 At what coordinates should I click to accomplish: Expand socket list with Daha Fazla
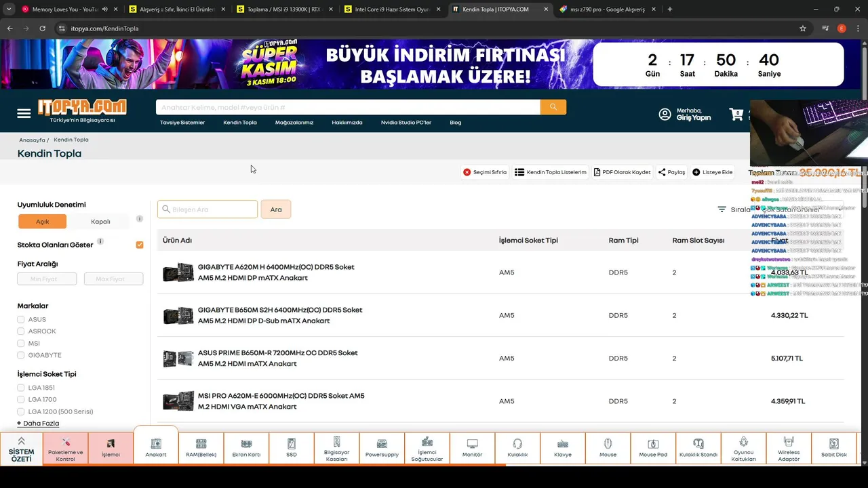(x=38, y=423)
